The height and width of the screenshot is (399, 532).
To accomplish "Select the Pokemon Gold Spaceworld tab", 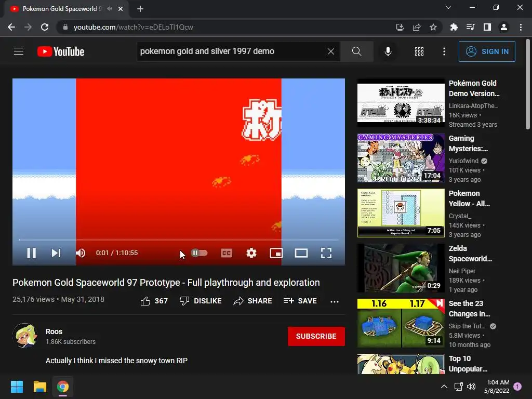I will click(x=66, y=9).
